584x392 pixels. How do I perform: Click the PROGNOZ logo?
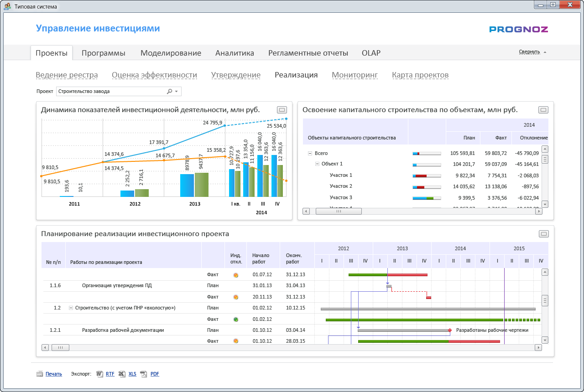(x=519, y=29)
